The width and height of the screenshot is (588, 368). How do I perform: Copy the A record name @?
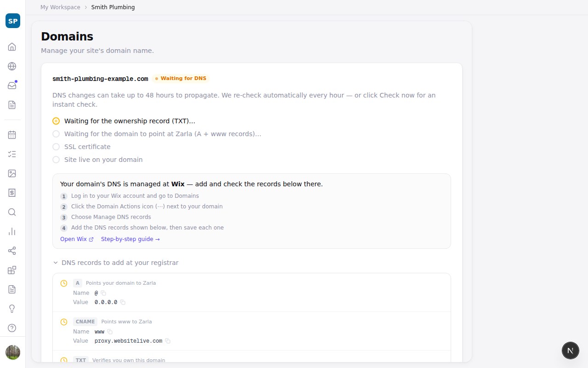[103, 293]
